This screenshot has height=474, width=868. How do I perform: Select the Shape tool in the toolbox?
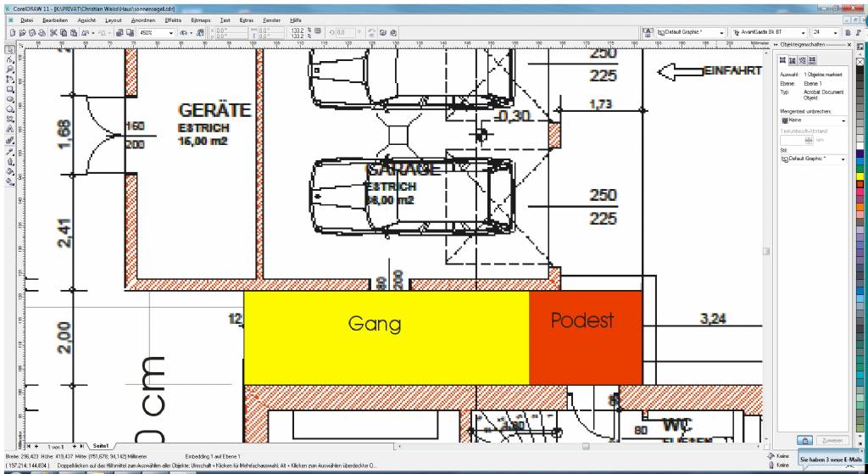(x=9, y=60)
